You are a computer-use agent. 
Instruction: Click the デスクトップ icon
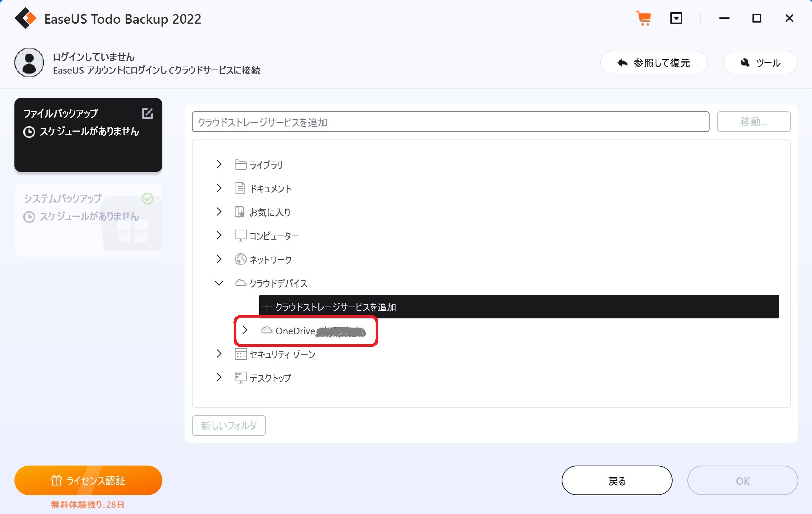240,378
